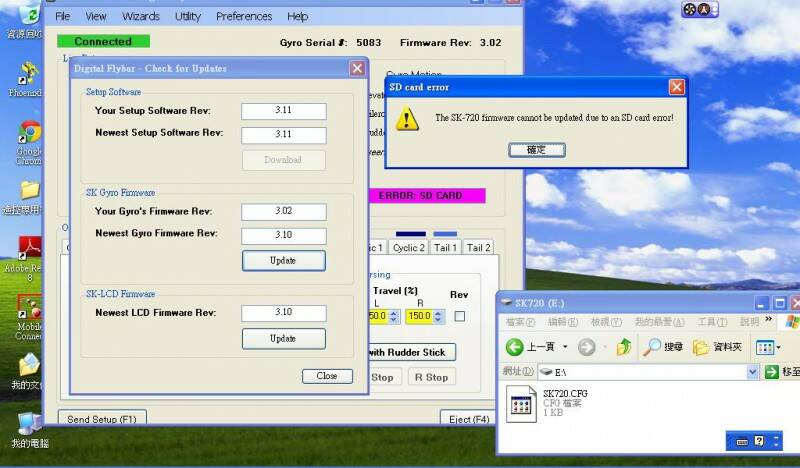Switch to the Tail 1 tab

click(445, 248)
